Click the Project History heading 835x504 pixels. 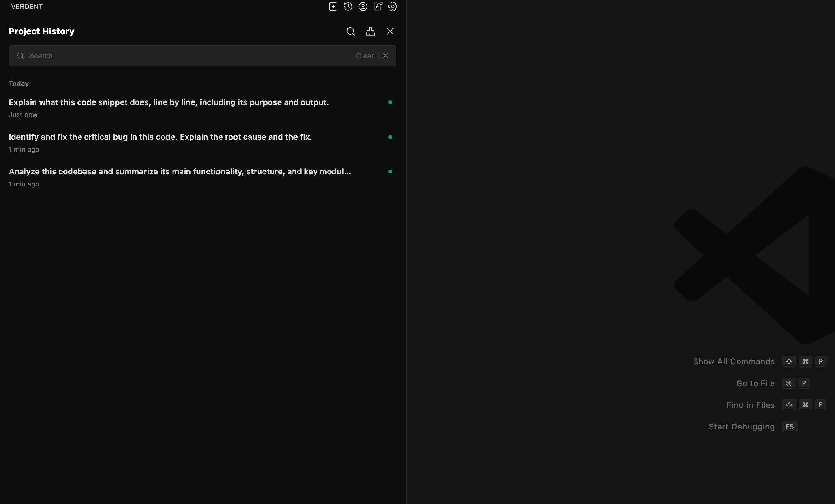[41, 31]
